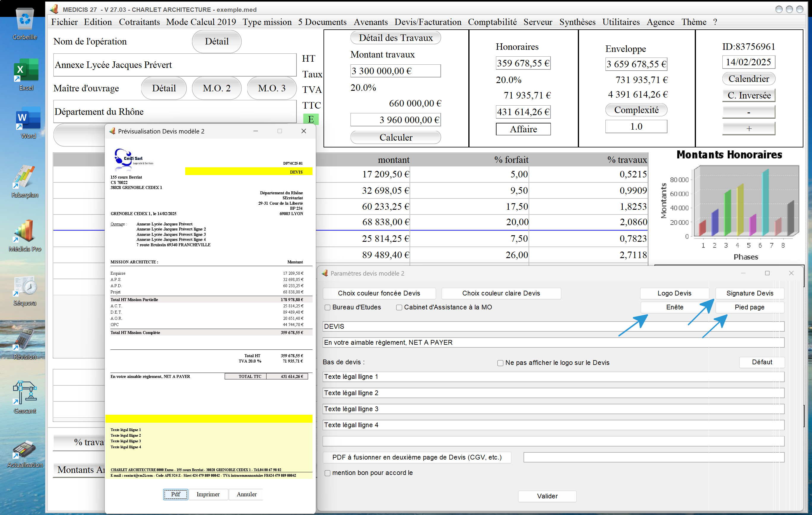Screen dimensions: 812x515
Task: Click the Valider button in Paramètres devis
Action: point(547,496)
